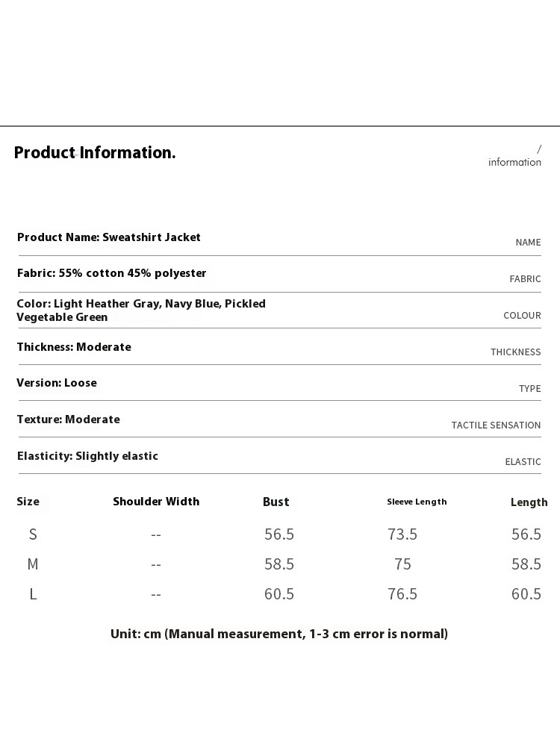Select the "Product Name: Sweatshirt Jacket" line
Viewport: 560px width, 733px height.
point(109,237)
